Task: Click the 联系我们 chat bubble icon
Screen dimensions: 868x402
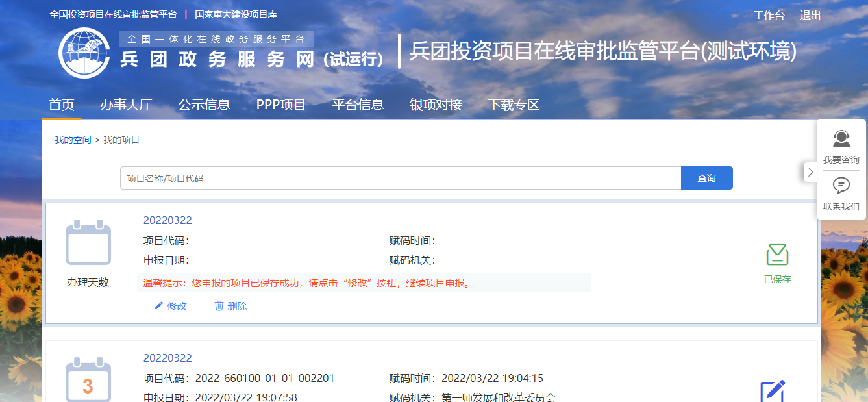Action: [x=841, y=186]
